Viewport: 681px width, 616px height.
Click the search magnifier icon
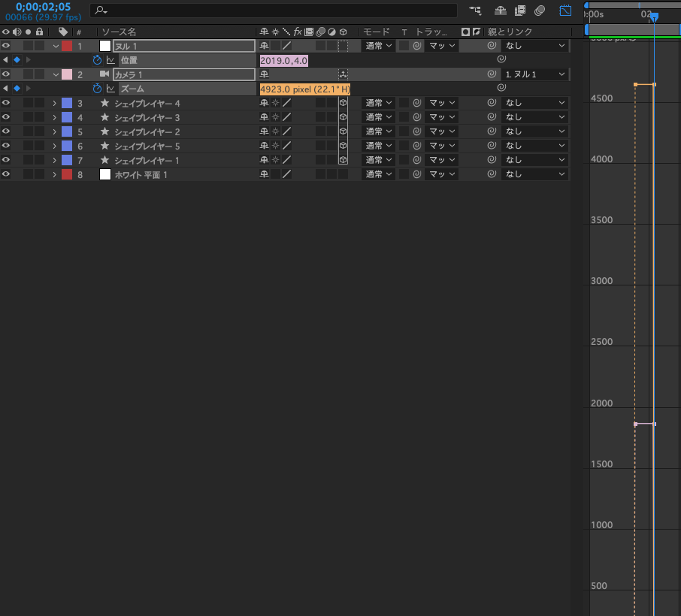pyautogui.click(x=100, y=10)
